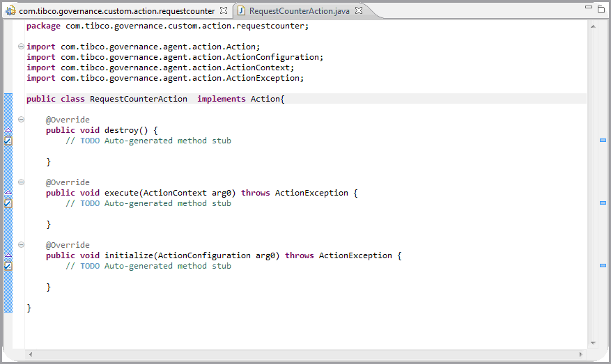Collapse the execute() method fold

(x=21, y=182)
